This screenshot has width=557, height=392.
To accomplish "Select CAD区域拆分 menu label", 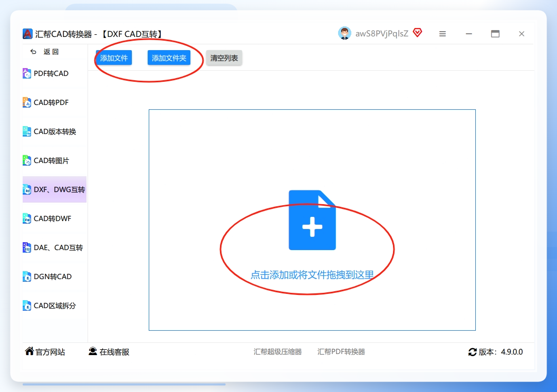I will (x=55, y=305).
